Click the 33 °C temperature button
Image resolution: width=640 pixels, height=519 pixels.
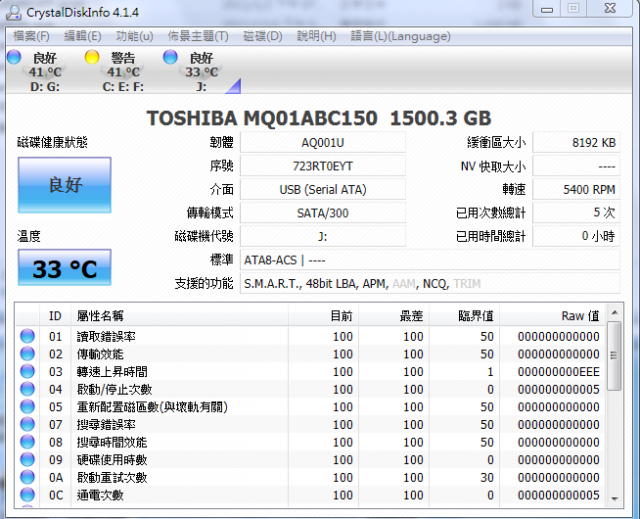tap(64, 268)
